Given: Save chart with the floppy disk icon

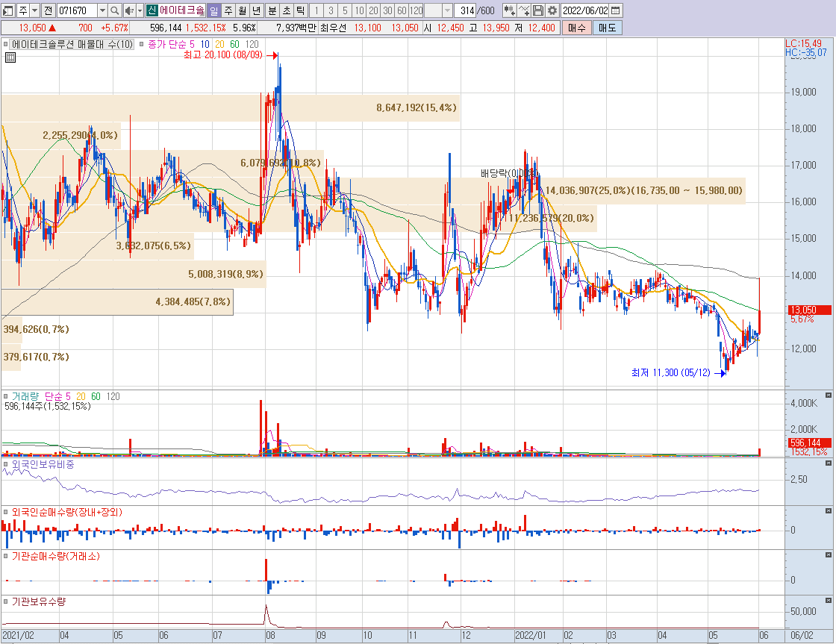Looking at the screenshot, I should [x=538, y=10].
